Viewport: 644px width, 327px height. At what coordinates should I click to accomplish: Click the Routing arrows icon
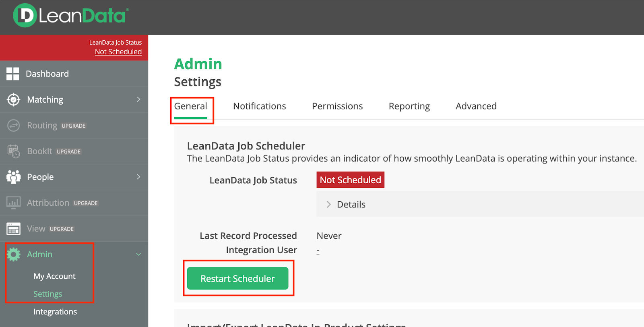[13, 126]
